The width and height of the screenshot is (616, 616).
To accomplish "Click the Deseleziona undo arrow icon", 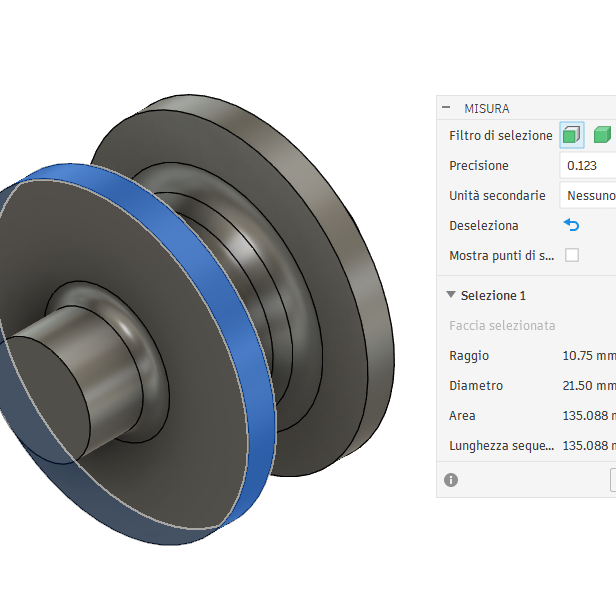I will pyautogui.click(x=572, y=225).
